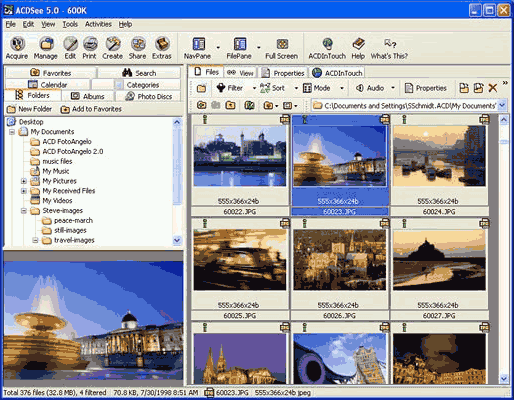Switch to the Albums tab
This screenshot has width=514, height=400.
88,96
